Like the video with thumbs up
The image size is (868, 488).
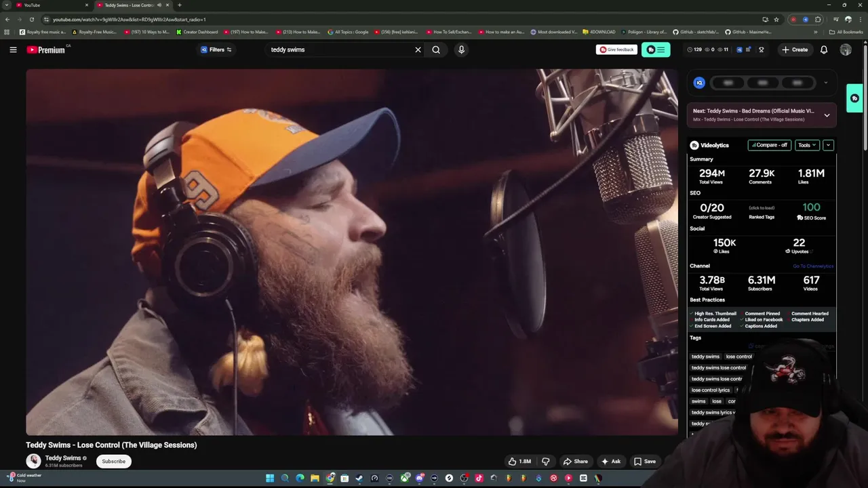tap(519, 462)
